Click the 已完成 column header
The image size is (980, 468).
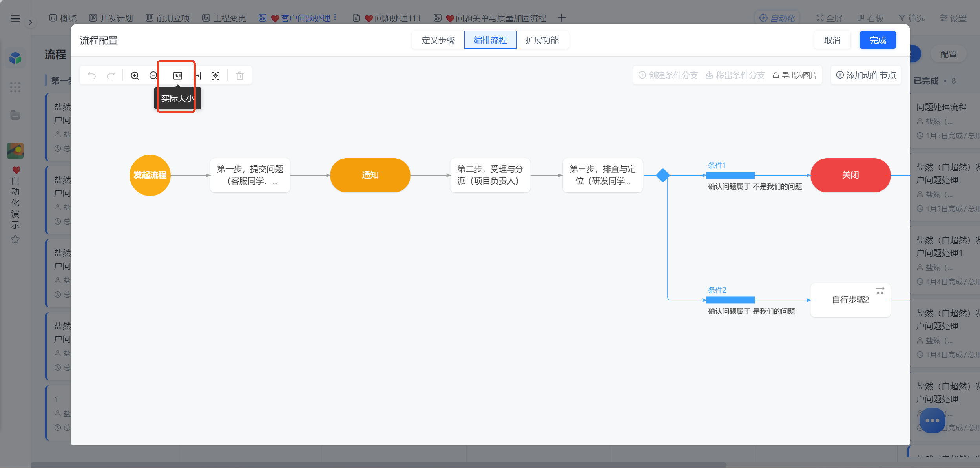926,81
